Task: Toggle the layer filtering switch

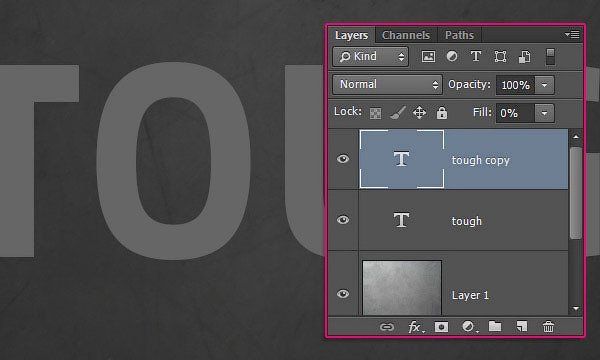Action: point(550,57)
